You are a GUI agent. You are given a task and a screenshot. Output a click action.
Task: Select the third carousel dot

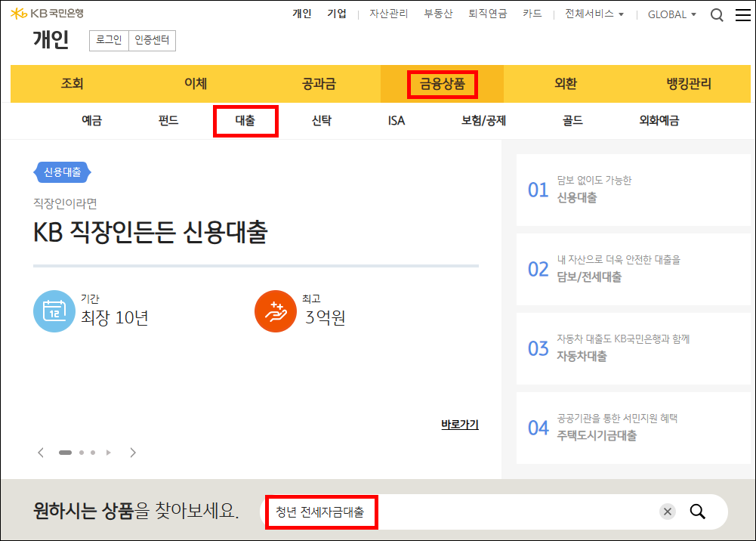93,453
